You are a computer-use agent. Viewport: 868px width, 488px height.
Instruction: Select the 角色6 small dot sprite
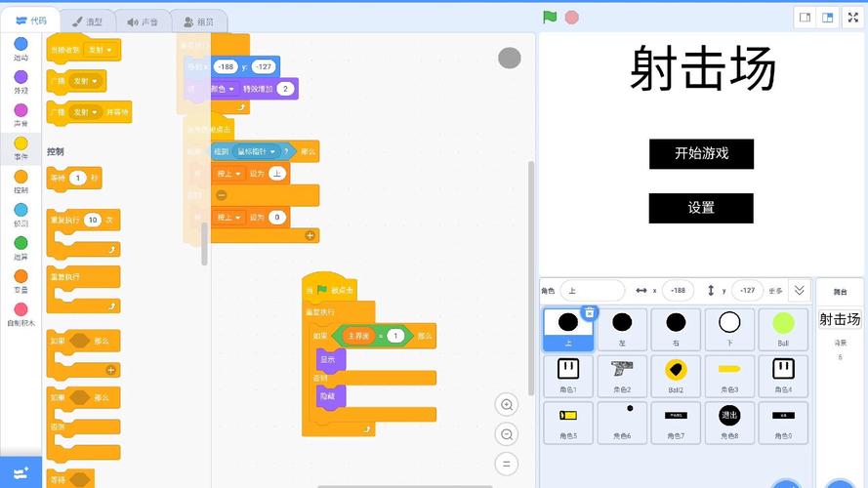tap(622, 423)
